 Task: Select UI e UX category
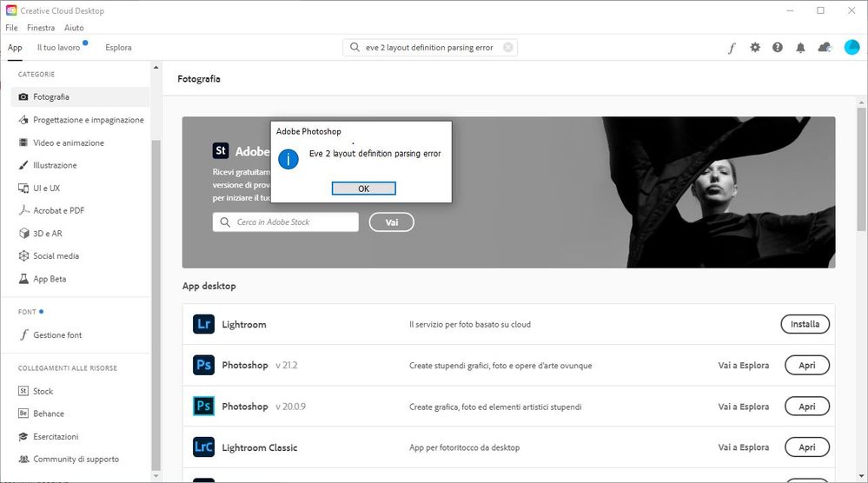pos(80,189)
